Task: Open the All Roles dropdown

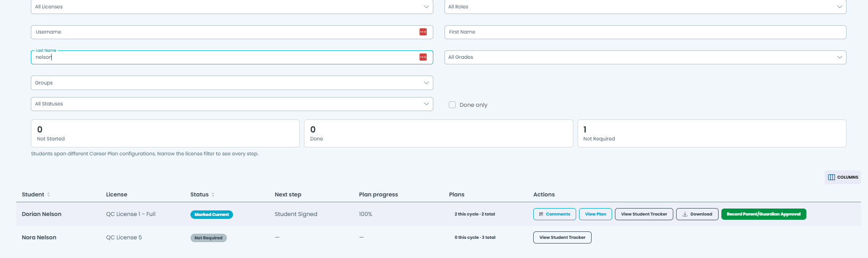Action: pos(645,7)
